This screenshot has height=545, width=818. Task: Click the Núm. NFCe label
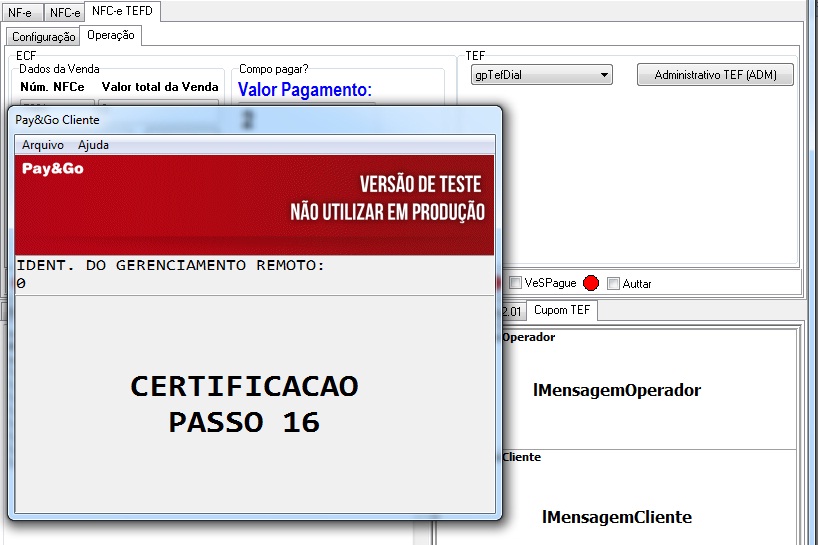pos(52,87)
